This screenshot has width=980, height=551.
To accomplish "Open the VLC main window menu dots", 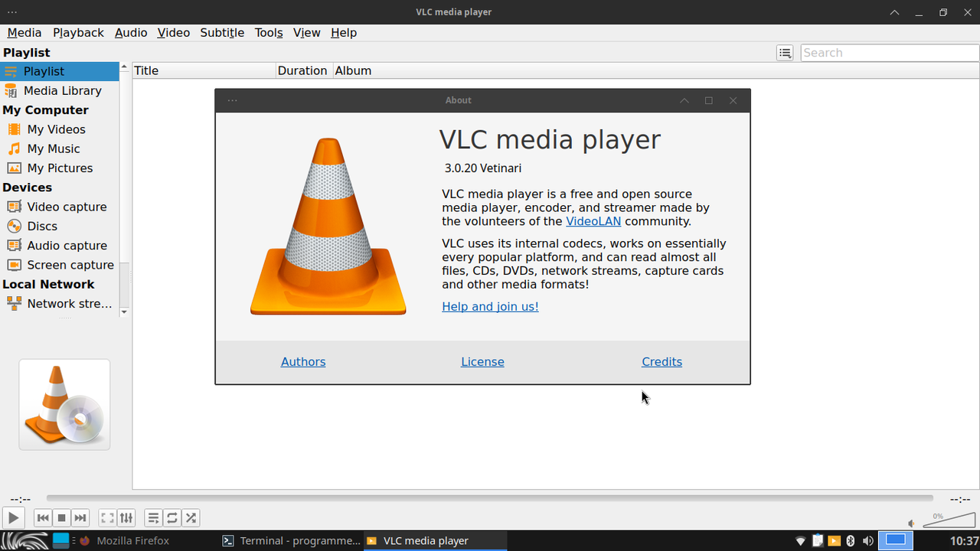I will tap(12, 12).
